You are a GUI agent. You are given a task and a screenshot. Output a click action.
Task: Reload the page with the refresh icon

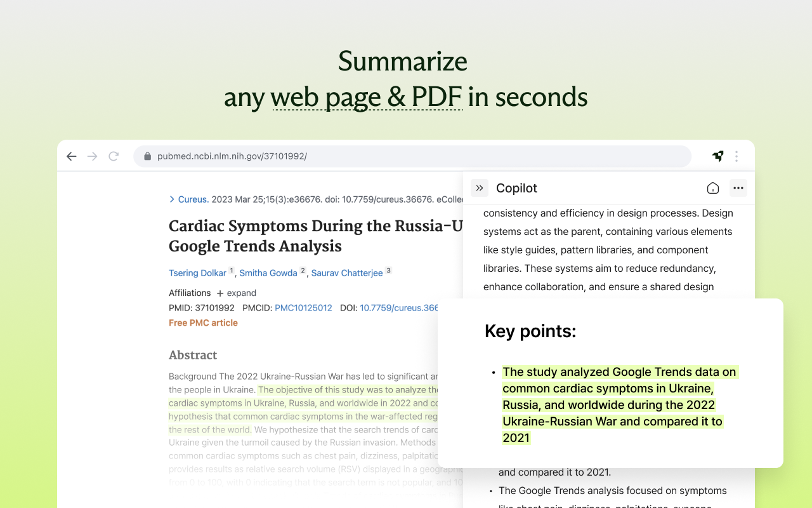pyautogui.click(x=114, y=156)
